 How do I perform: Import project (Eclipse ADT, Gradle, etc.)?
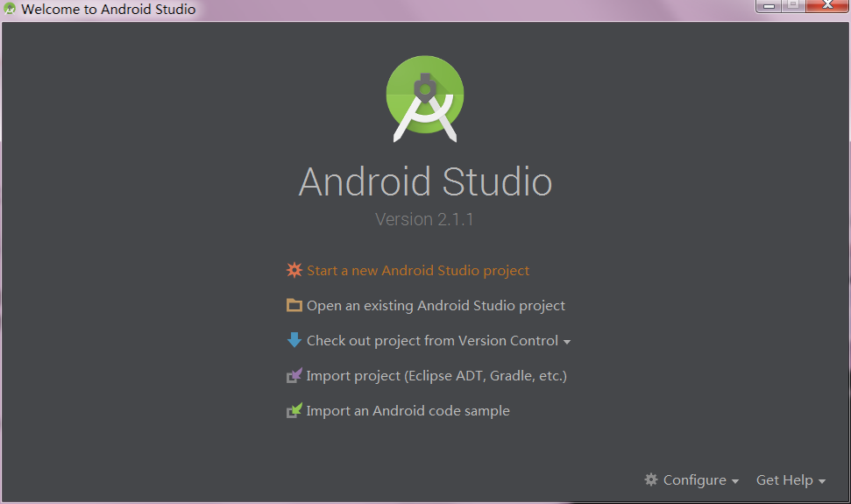436,375
